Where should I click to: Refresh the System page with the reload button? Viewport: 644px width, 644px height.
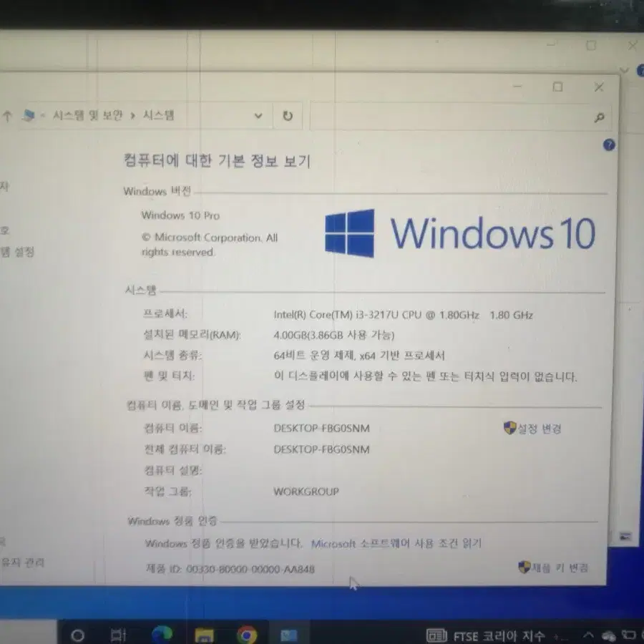pos(288,116)
